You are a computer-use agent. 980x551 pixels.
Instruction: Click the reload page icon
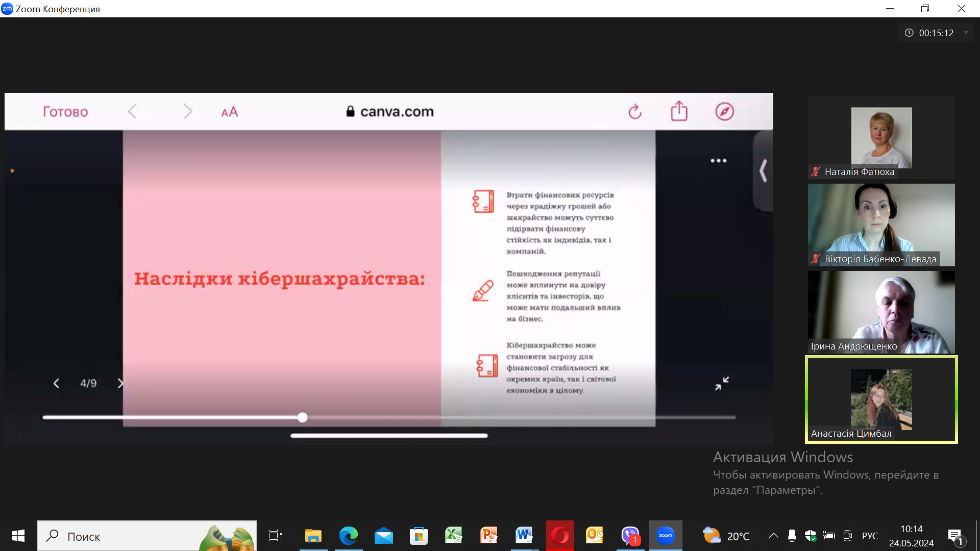coord(634,111)
